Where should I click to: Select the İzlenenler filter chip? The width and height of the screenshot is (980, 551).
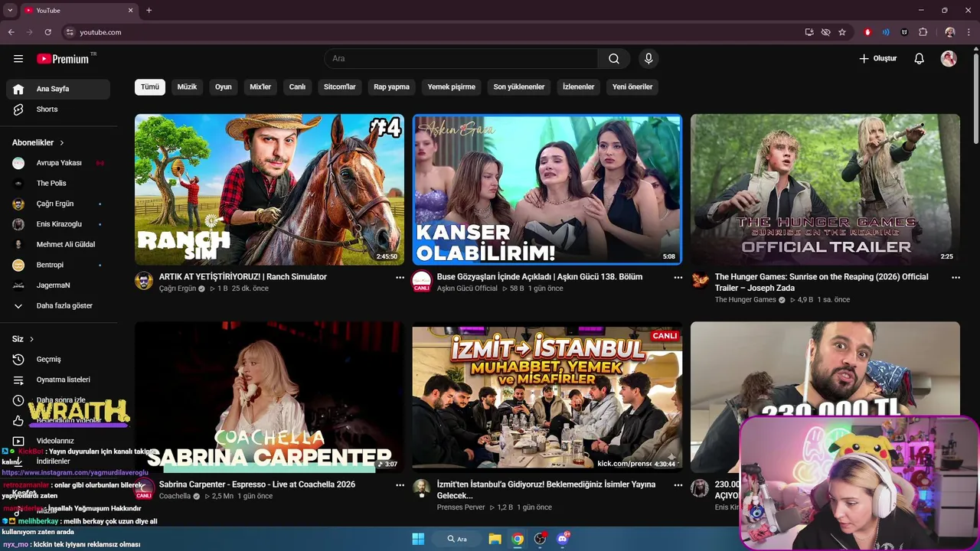579,87
